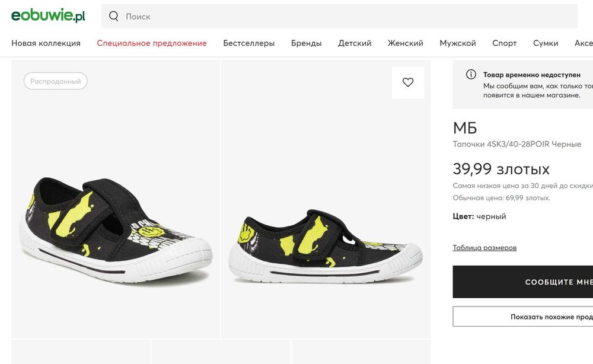Add product to favorites with heart icon
Image resolution: width=593 pixels, height=364 pixels.
408,82
